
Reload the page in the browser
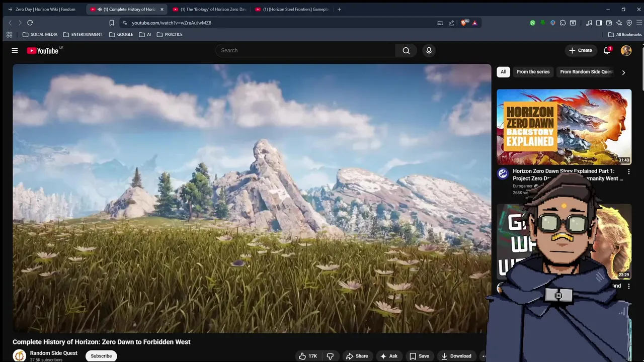click(30, 23)
